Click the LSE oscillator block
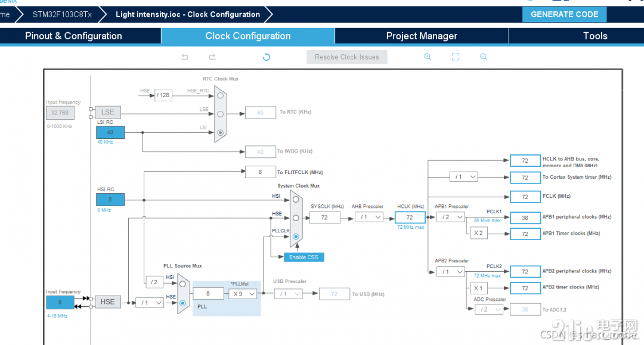 (x=108, y=112)
